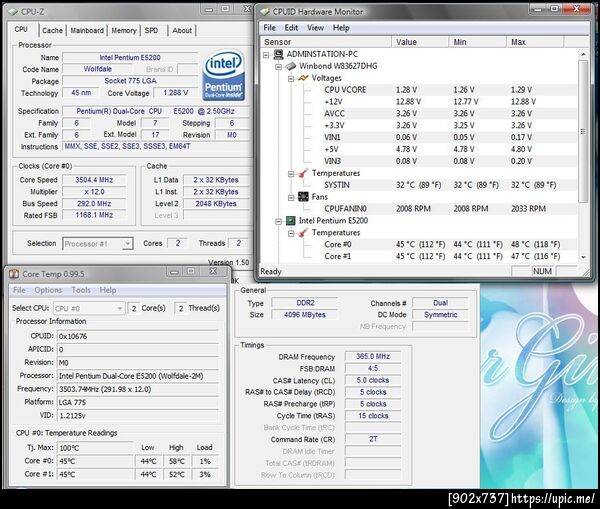Click the Winbond W83627DHG chip icon

[291, 66]
